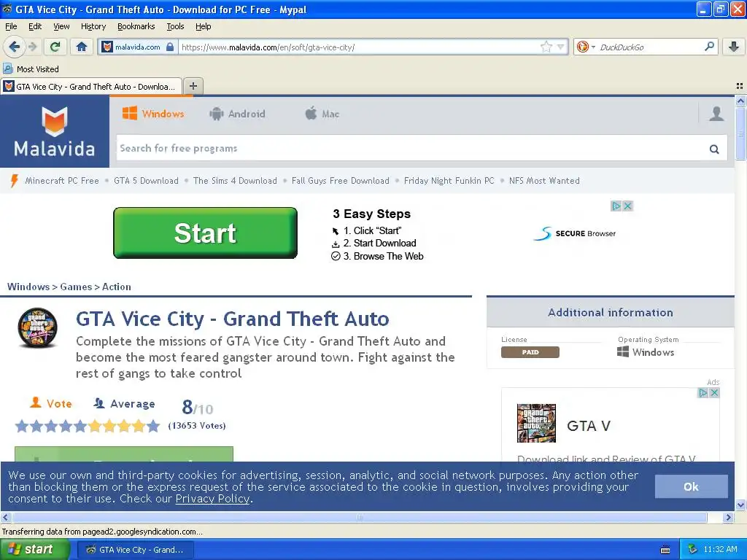Switch to the Mac platform tab
Screen dimensions: 747x560
322,114
